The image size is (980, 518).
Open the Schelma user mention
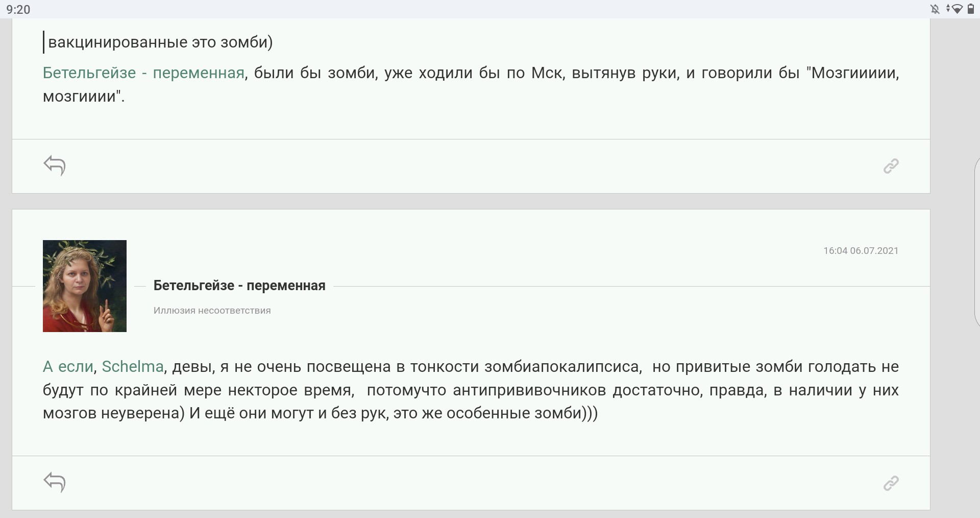(x=133, y=367)
